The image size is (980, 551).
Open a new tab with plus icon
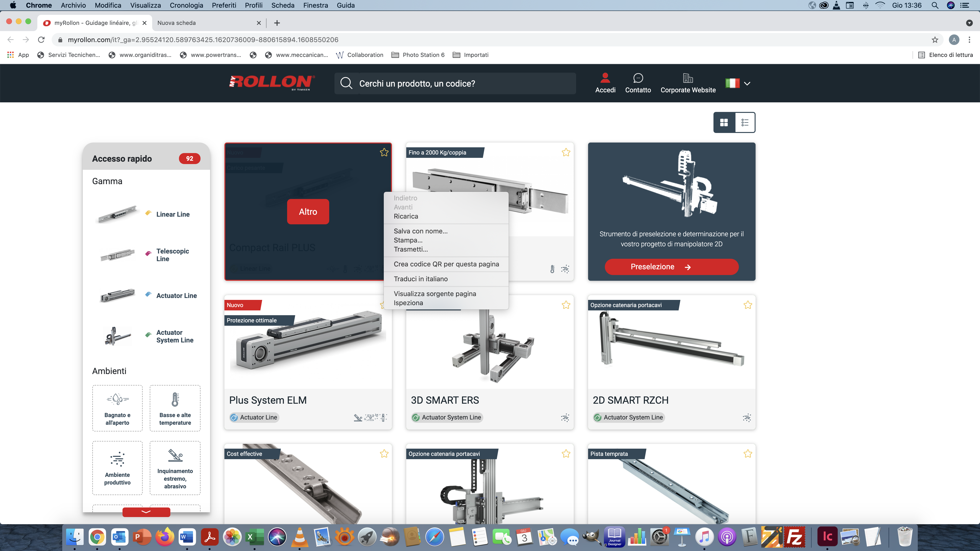tap(277, 23)
